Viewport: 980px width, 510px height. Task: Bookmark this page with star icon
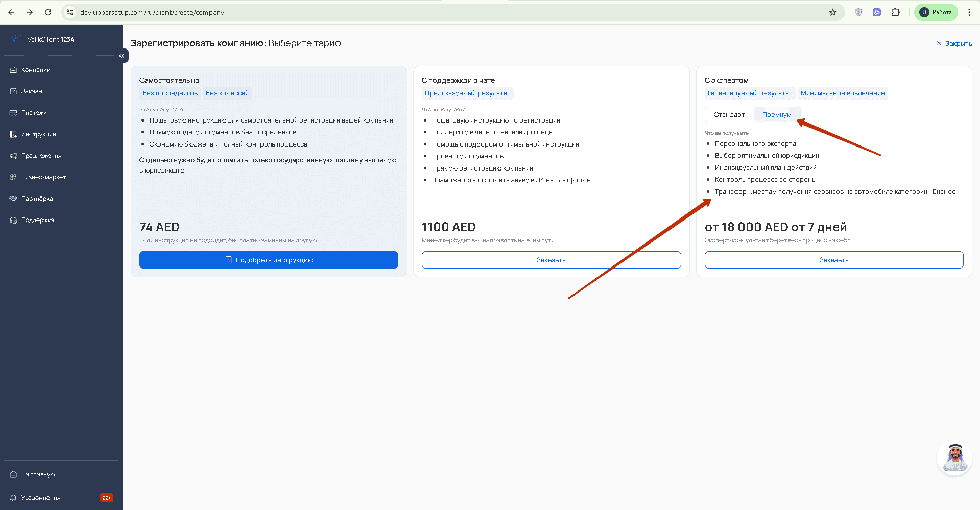pos(833,12)
